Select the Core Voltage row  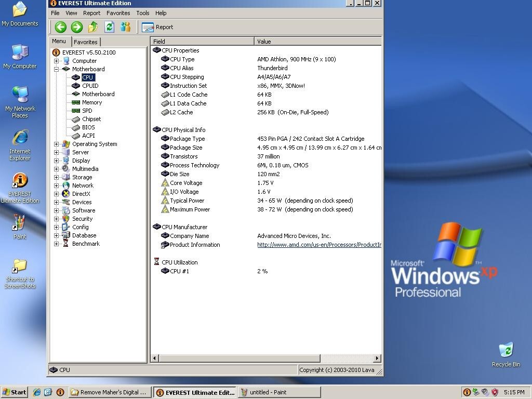tap(266, 183)
